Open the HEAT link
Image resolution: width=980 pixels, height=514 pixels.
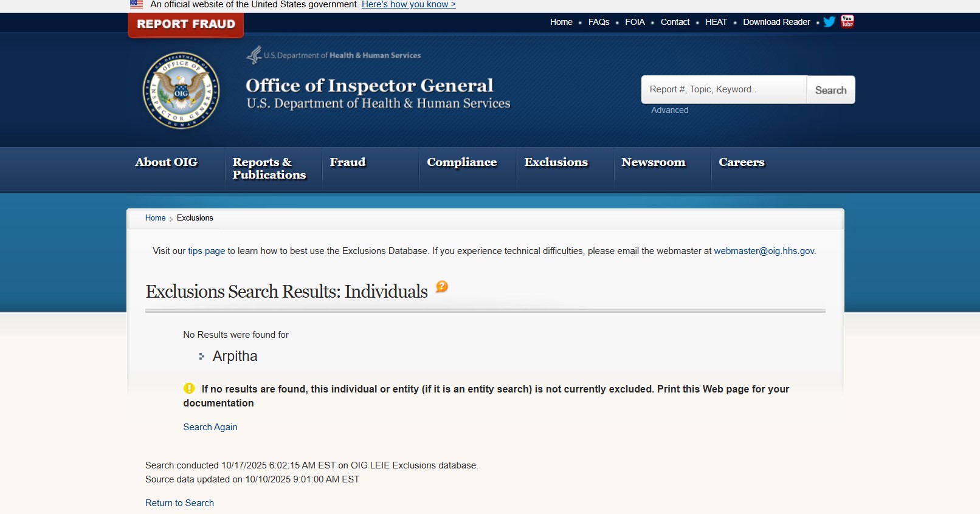pos(716,22)
